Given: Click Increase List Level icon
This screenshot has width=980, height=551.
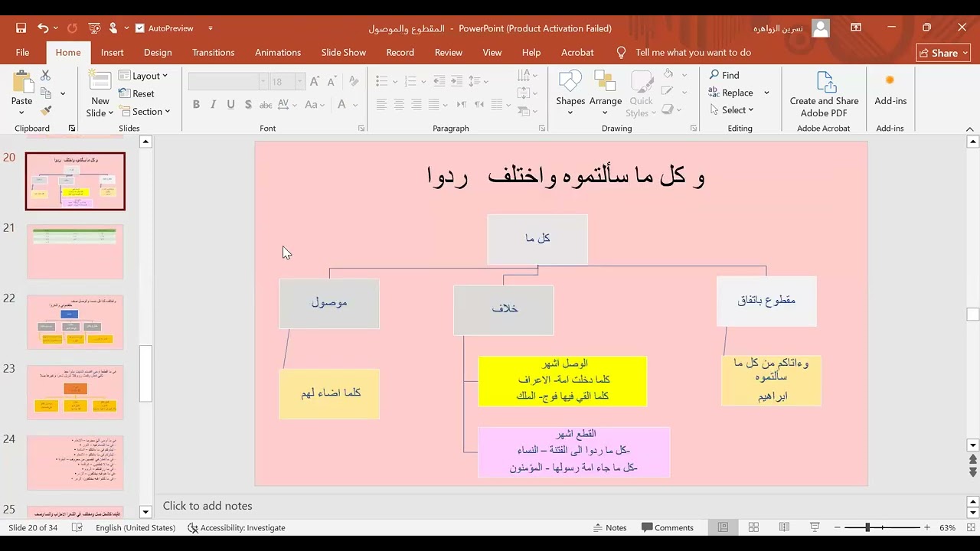Looking at the screenshot, I should pos(456,81).
